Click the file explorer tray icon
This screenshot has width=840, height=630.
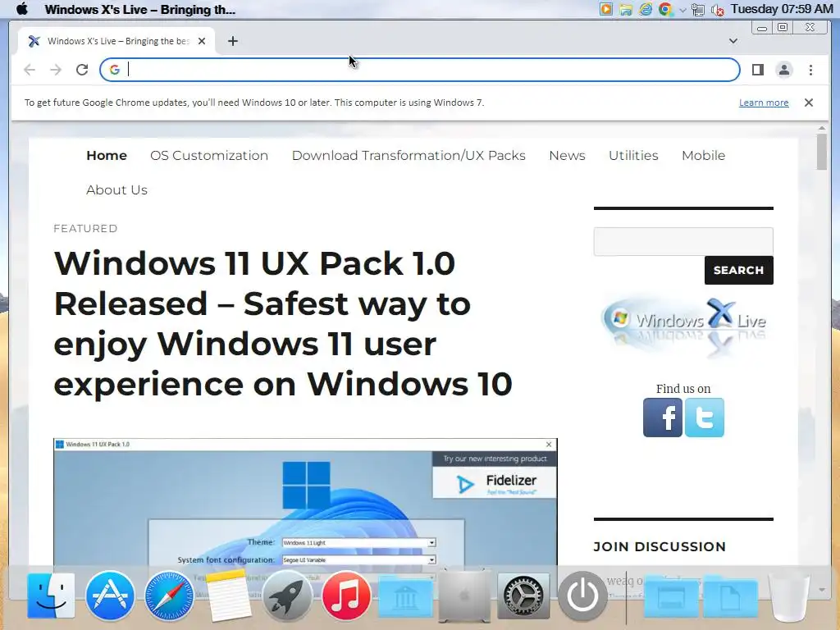626,10
